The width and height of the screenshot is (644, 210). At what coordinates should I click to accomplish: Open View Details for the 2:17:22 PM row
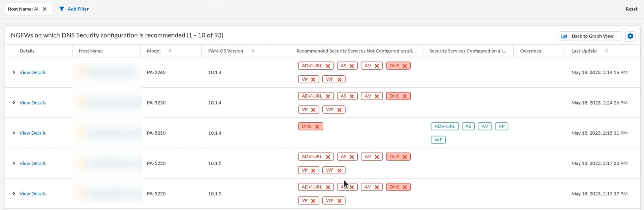(33, 163)
